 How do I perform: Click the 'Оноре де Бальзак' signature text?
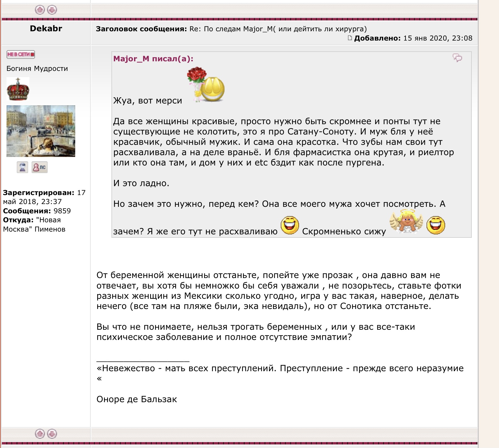[137, 399]
